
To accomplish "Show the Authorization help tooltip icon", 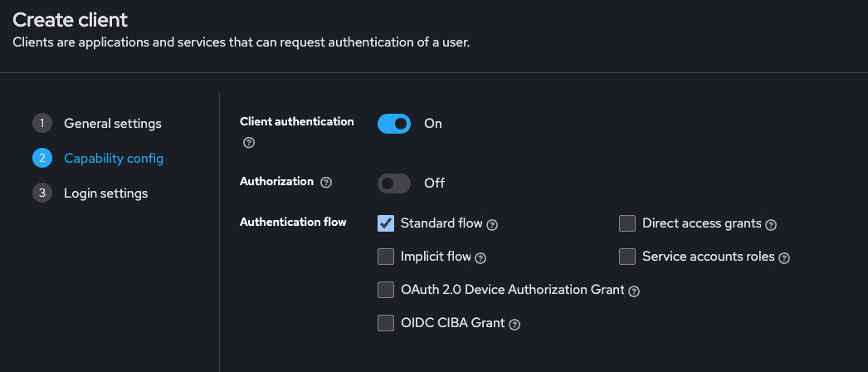I will coord(327,183).
